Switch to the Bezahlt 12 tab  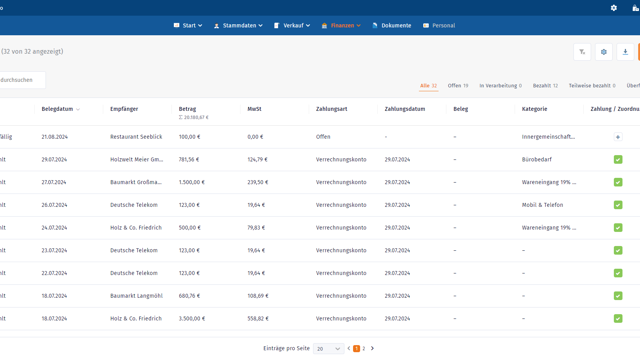(x=545, y=86)
